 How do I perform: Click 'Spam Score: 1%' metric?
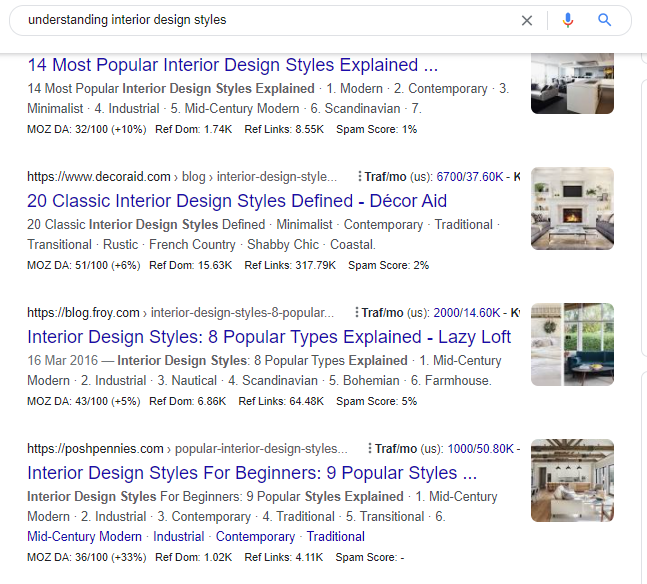(376, 129)
